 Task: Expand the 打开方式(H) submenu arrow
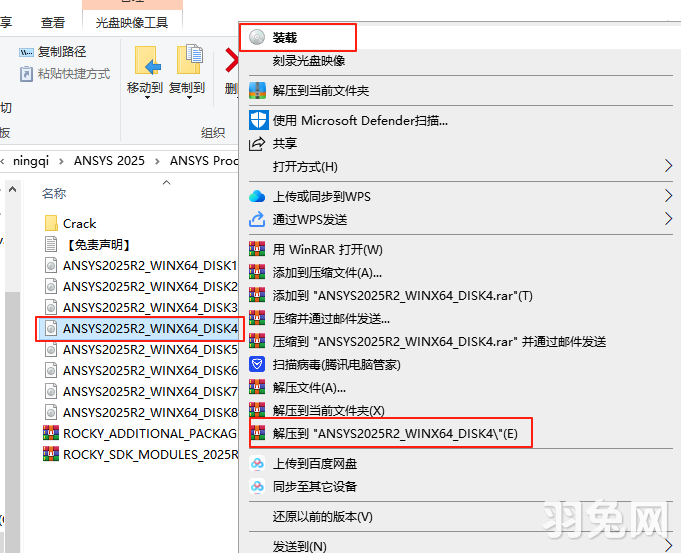coord(668,166)
